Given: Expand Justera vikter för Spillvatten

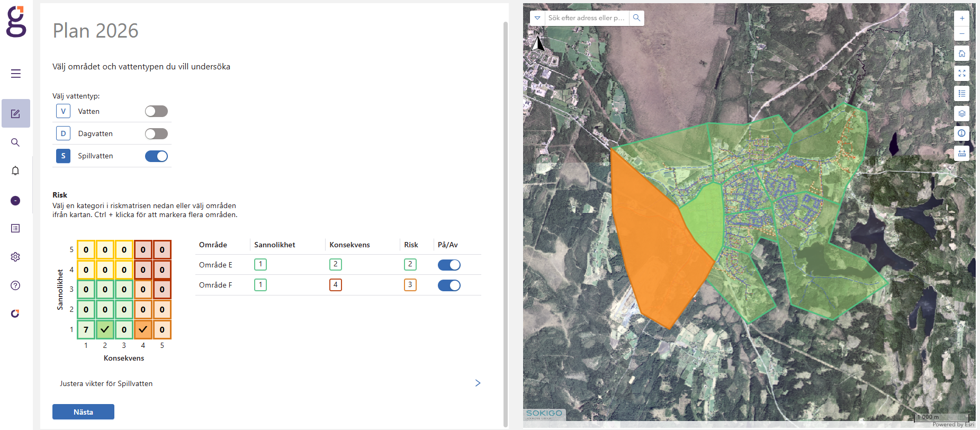Looking at the screenshot, I should tap(478, 383).
